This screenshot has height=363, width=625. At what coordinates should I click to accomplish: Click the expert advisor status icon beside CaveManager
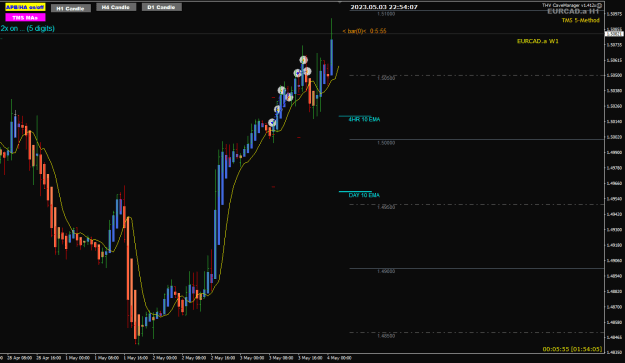(x=599, y=6)
